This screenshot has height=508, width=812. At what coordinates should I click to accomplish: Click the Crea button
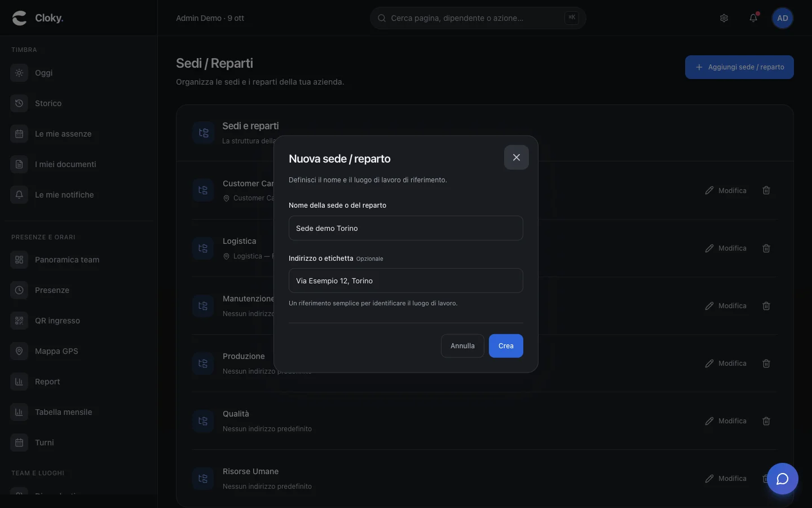coord(506,346)
